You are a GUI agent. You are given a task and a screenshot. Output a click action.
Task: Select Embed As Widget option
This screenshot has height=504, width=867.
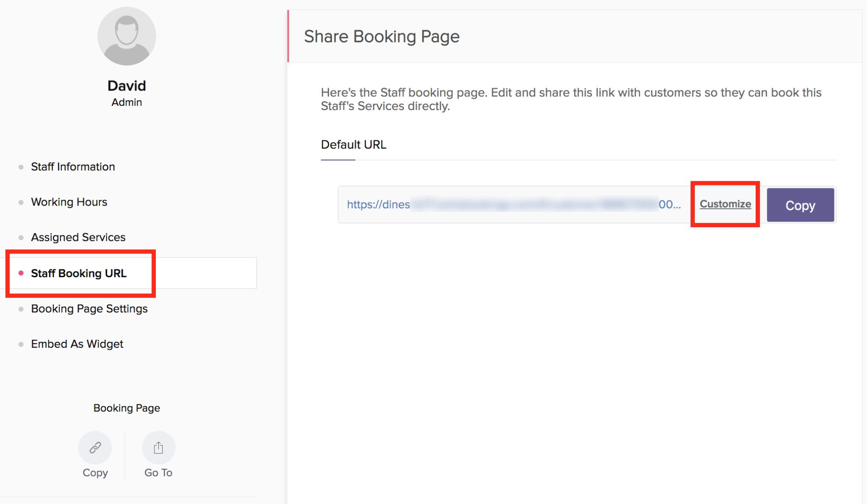click(x=77, y=344)
